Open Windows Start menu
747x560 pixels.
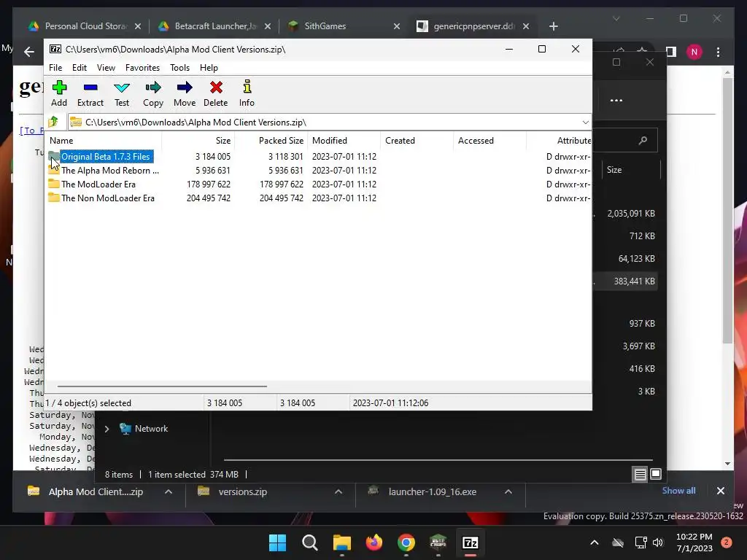pyautogui.click(x=278, y=542)
